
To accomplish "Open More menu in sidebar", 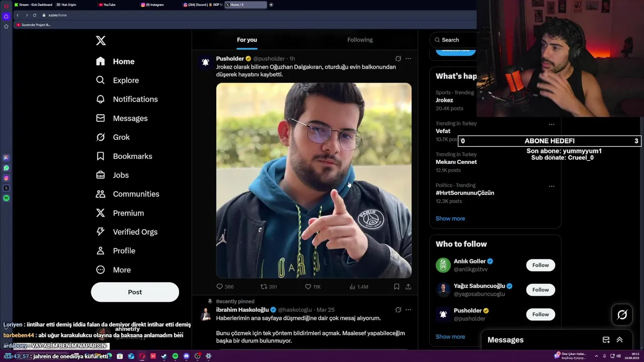I will [x=113, y=270].
